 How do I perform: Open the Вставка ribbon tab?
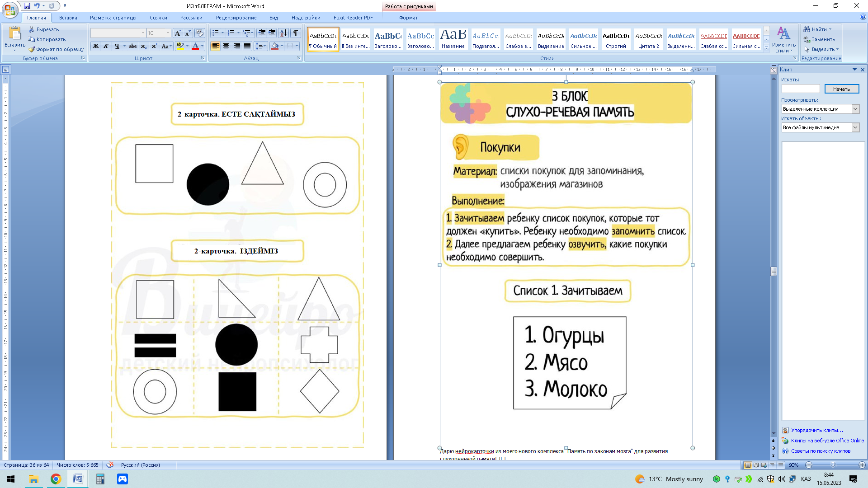pos(68,18)
